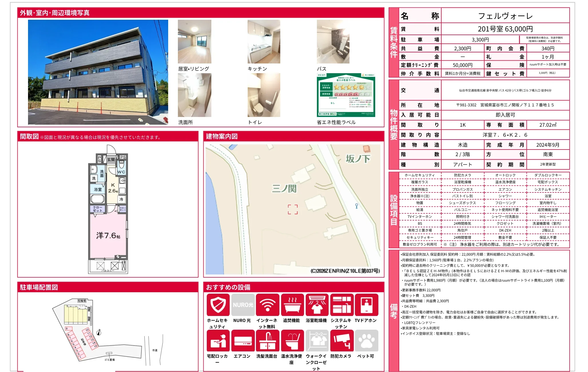
Task: Click the 町内会費 value 340円
Action: 548,49
